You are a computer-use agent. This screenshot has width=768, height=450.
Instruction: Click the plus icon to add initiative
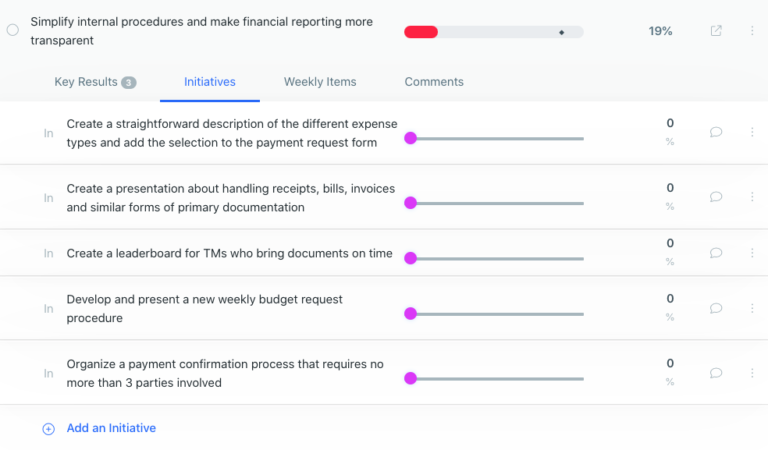coord(48,428)
